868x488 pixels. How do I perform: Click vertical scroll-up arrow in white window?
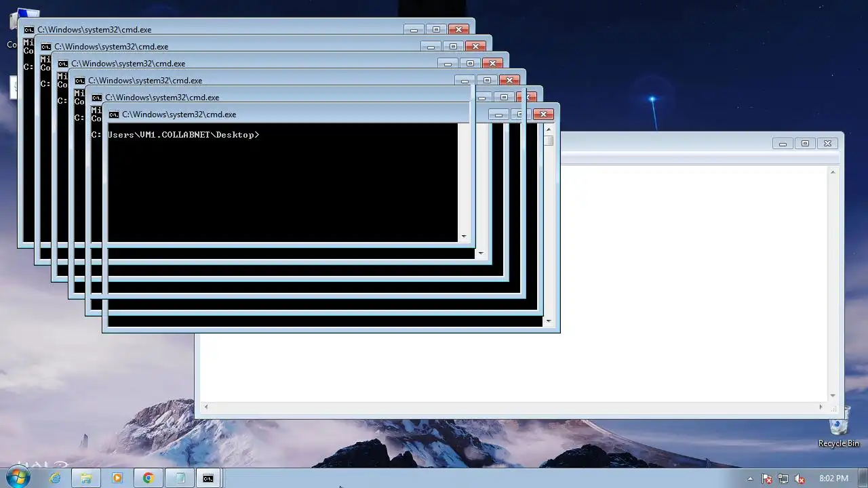833,172
